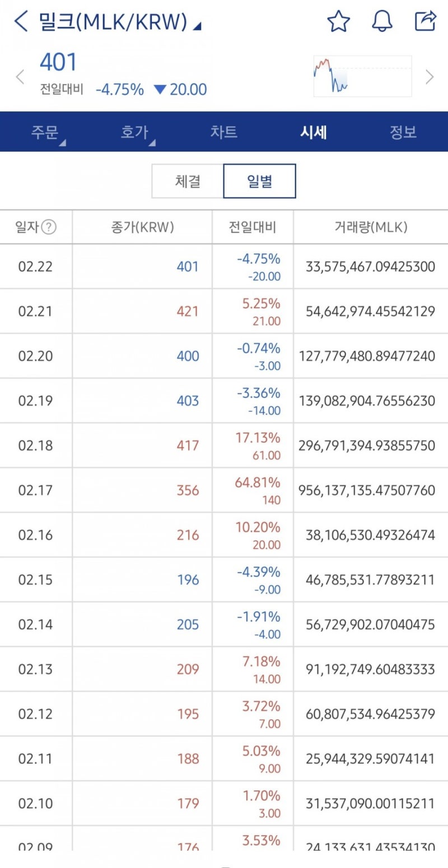Select the 차트 tab
The image size is (448, 868).
click(x=223, y=132)
